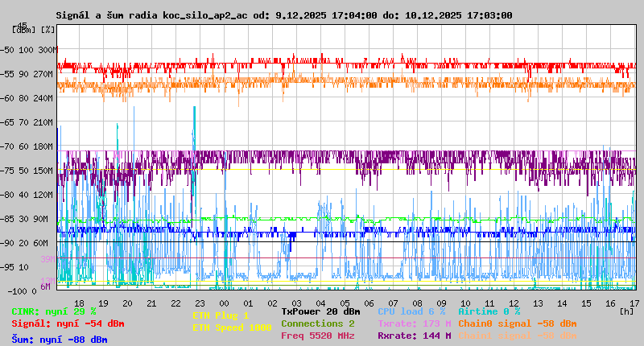Click the '270M' y-axis label
This screenshot has width=644, height=346.
coord(43,74)
